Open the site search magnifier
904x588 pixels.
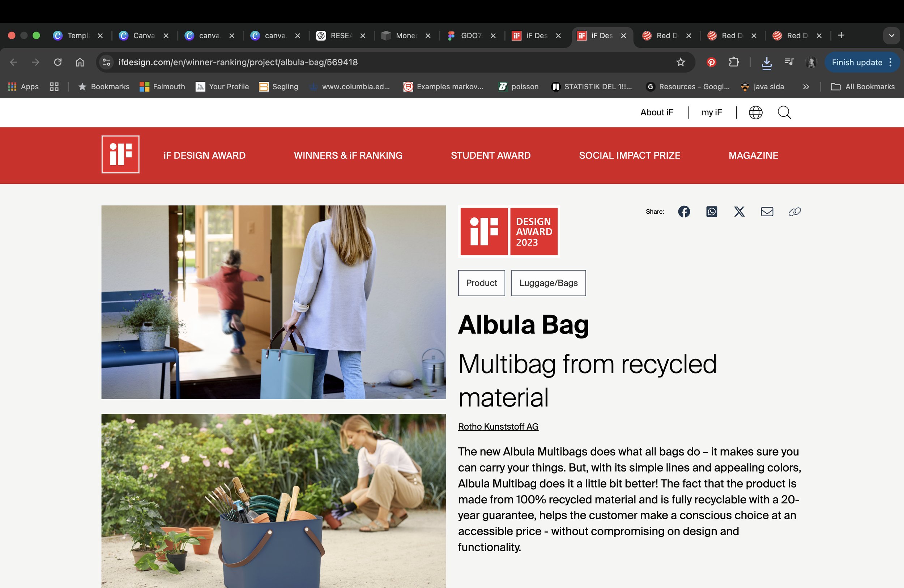[x=784, y=112]
